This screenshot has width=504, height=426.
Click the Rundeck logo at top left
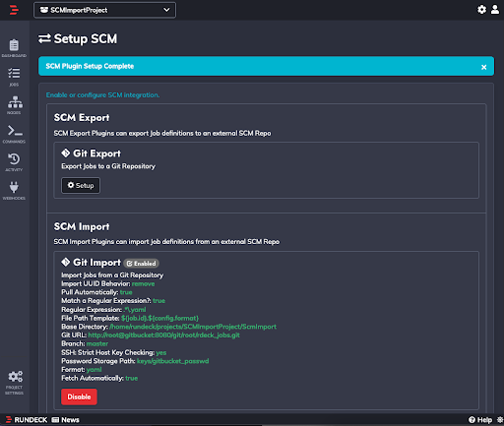[x=14, y=10]
